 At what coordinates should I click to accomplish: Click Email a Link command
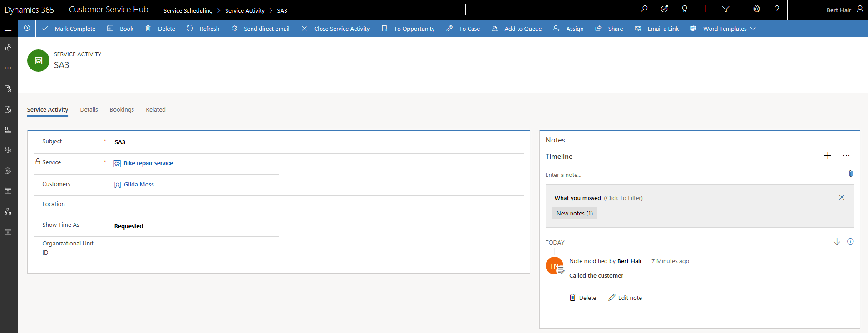click(x=657, y=29)
